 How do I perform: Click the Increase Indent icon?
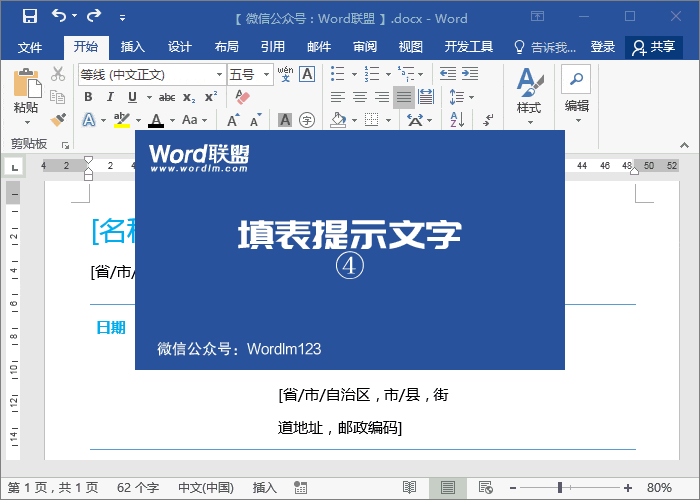click(470, 74)
